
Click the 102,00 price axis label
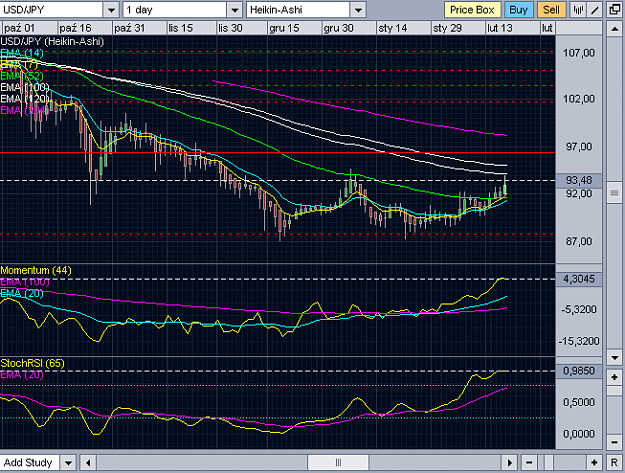[x=579, y=98]
